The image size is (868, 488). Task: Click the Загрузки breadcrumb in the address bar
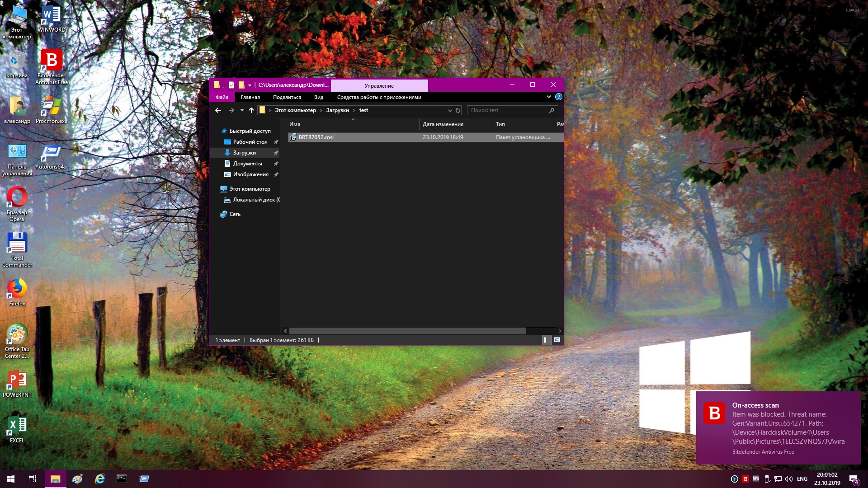337,110
